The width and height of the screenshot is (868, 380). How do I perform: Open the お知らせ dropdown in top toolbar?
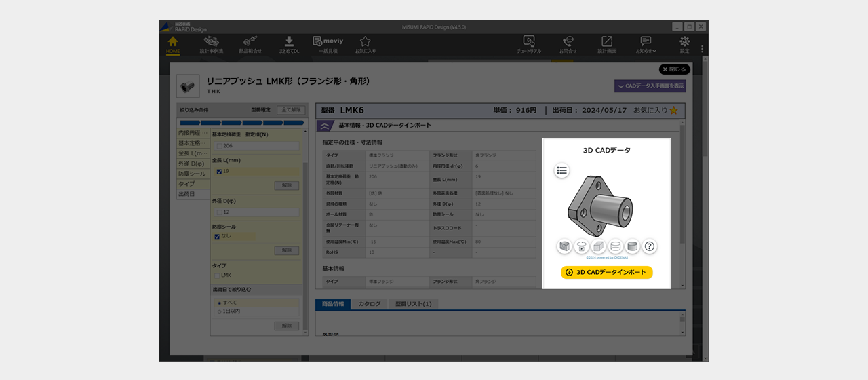(x=646, y=45)
